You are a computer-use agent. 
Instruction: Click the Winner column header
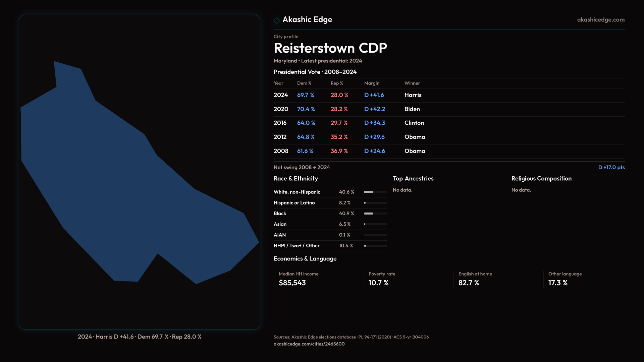(412, 83)
